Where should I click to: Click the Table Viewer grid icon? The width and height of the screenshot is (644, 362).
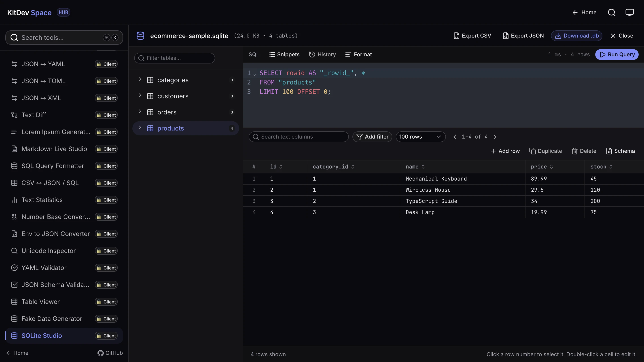(x=14, y=302)
